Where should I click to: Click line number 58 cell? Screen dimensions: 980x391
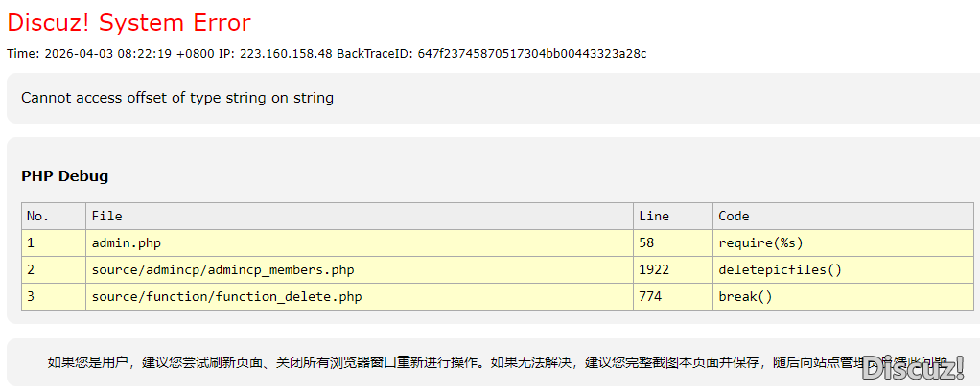[x=647, y=243]
